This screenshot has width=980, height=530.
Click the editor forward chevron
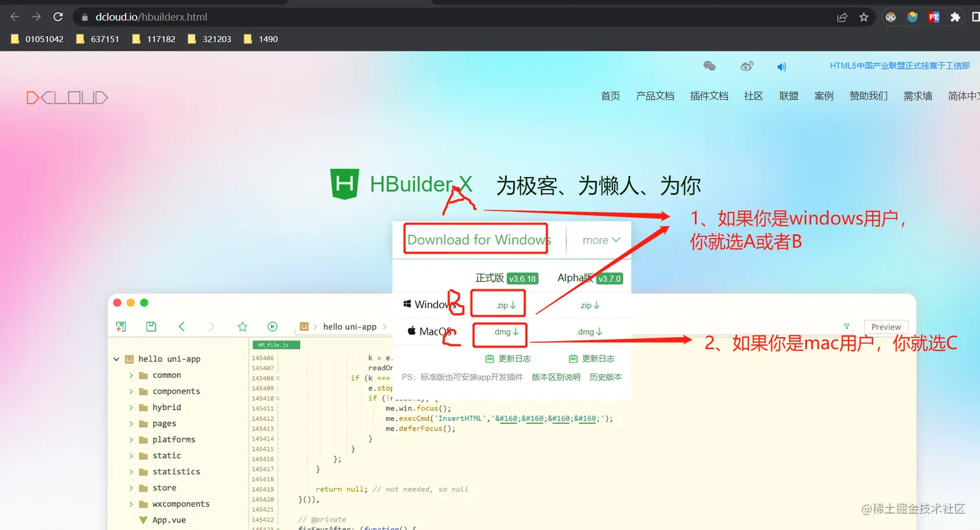pos(211,326)
